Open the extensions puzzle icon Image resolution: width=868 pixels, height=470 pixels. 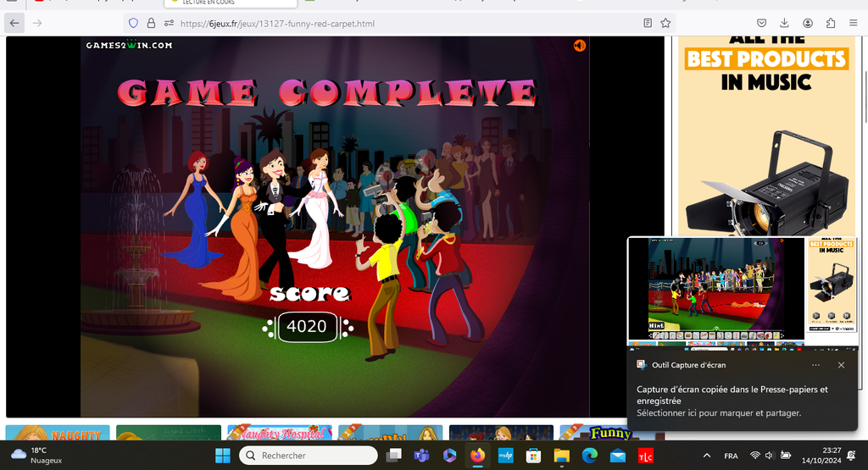click(x=831, y=23)
